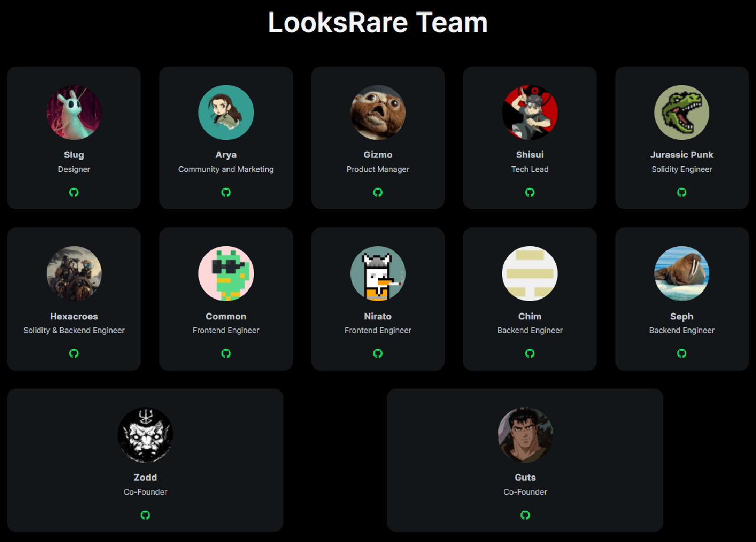Open Shisui's GitHub icon link

pyautogui.click(x=530, y=192)
